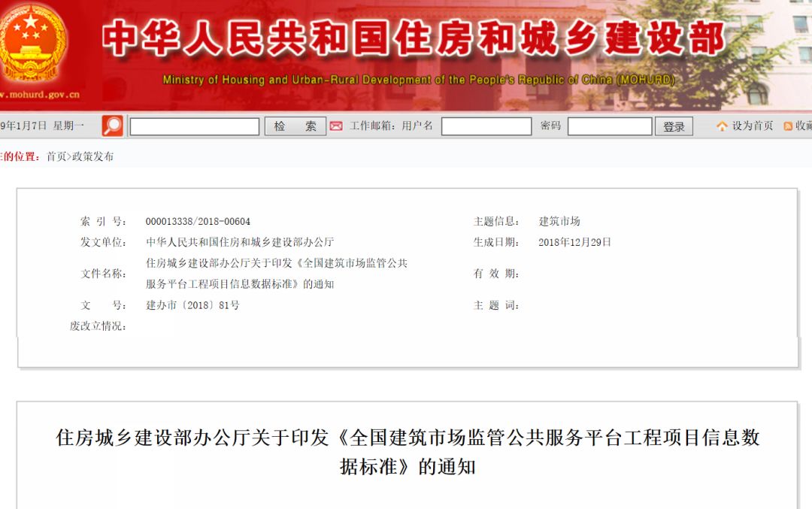The width and height of the screenshot is (812, 509).
Task: Click the 工作邮箱 label text
Action: [x=372, y=126]
